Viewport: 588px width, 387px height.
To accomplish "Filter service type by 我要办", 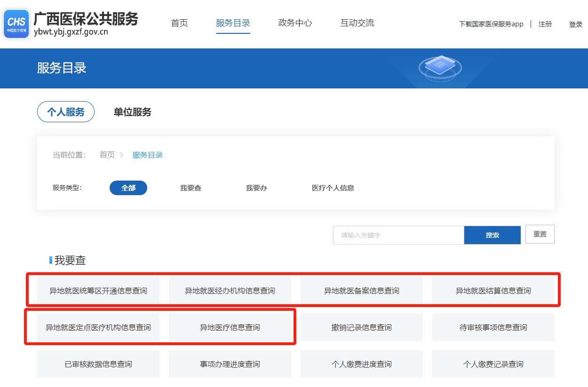I will point(256,188).
